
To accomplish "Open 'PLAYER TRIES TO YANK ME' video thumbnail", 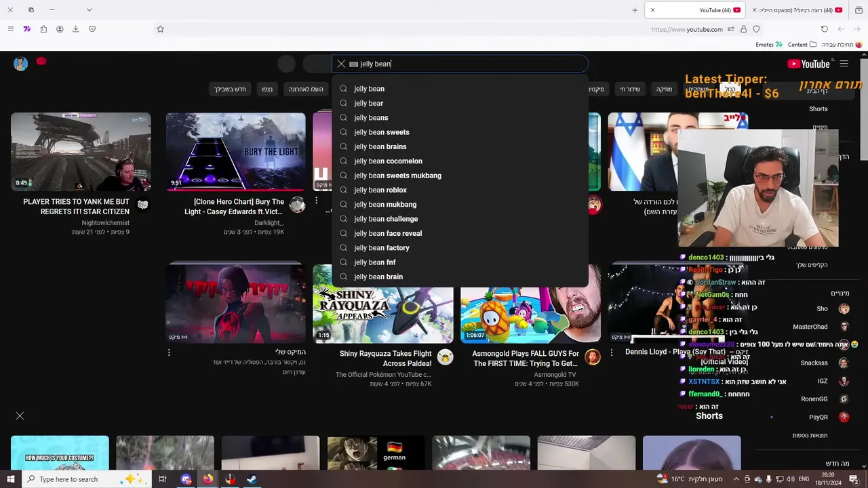I will (x=81, y=152).
